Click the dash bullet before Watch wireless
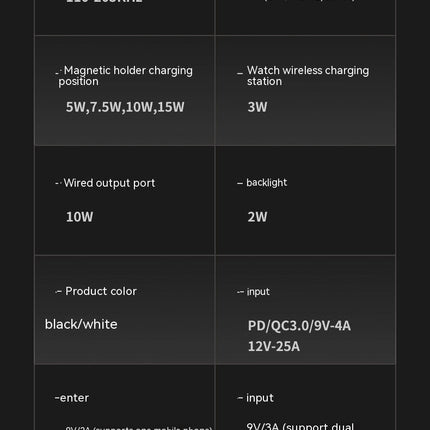Viewport: 430px width, 430px height. coord(240,73)
